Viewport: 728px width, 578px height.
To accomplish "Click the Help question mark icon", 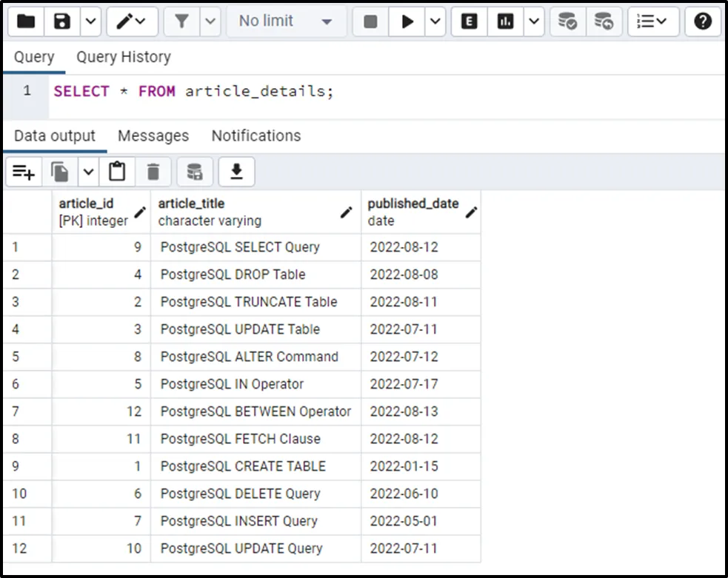I will (x=703, y=22).
